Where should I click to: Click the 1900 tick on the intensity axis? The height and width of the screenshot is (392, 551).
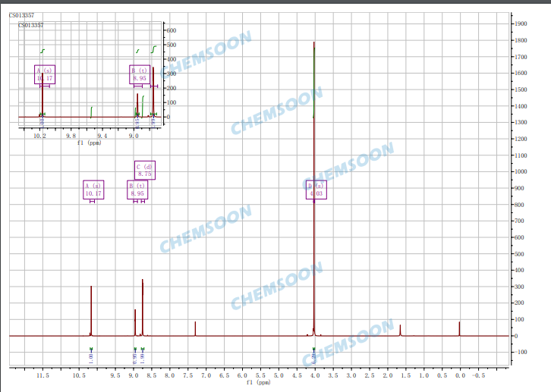tap(521, 24)
